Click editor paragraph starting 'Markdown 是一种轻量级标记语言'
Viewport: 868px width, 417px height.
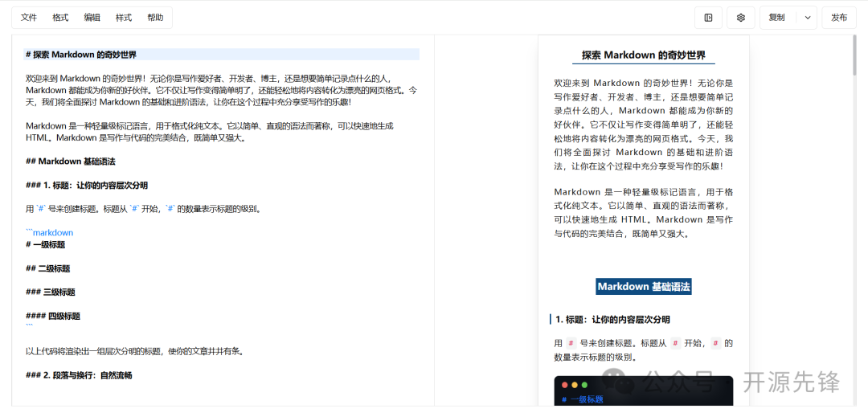click(x=210, y=132)
